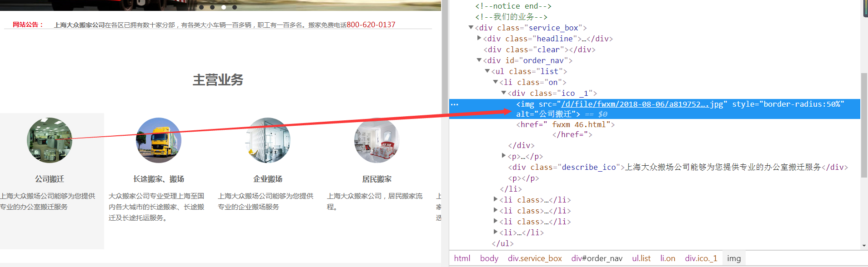Open the ellipsis menu on selected img row
This screenshot has width=868, height=267.
(x=455, y=104)
